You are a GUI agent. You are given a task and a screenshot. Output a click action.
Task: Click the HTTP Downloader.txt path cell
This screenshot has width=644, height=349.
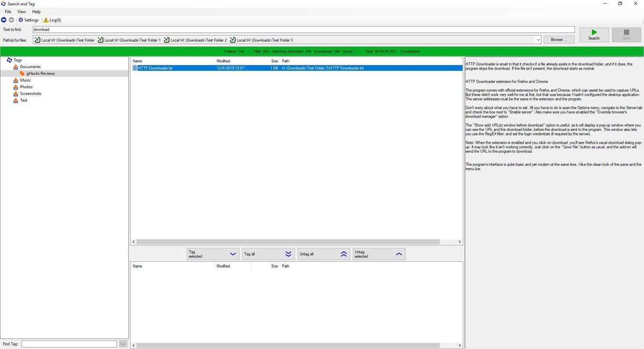click(x=323, y=68)
